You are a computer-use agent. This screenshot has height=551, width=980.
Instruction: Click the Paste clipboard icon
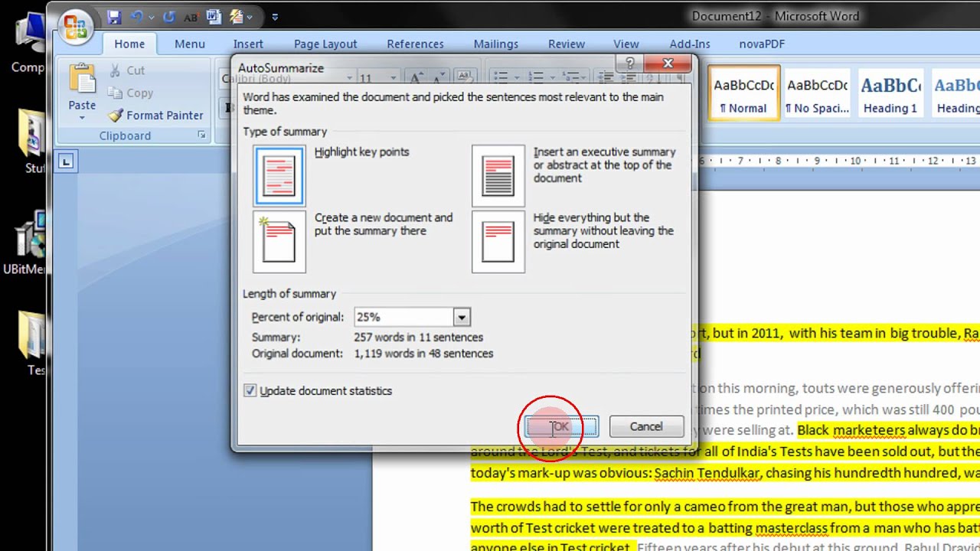click(82, 78)
